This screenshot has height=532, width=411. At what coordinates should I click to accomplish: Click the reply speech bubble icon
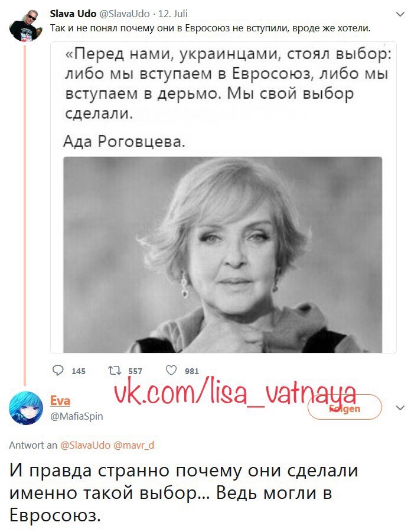click(x=58, y=370)
